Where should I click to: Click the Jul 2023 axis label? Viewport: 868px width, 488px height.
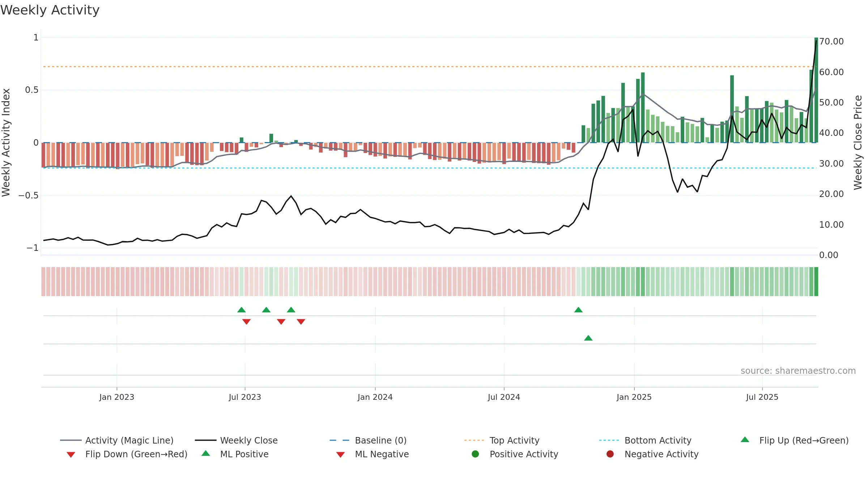point(245,397)
